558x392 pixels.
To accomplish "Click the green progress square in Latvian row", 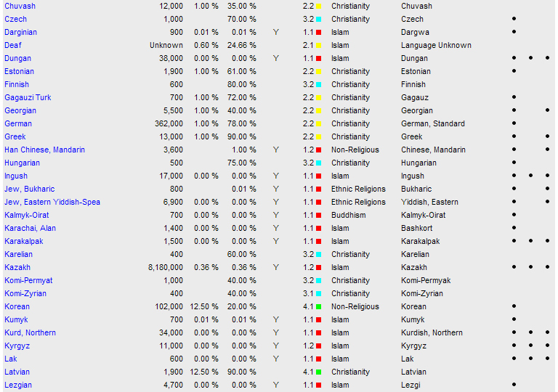I will 318,372.
